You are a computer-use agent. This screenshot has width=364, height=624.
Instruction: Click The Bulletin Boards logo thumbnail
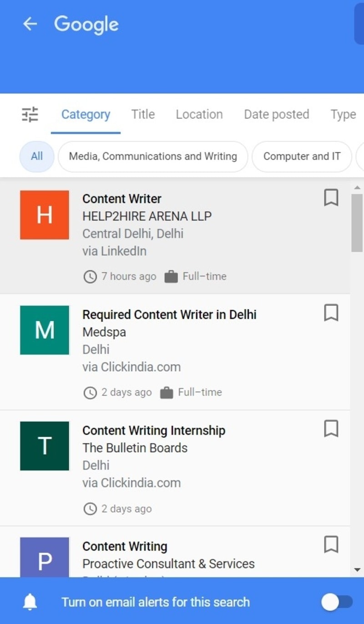[x=44, y=445]
